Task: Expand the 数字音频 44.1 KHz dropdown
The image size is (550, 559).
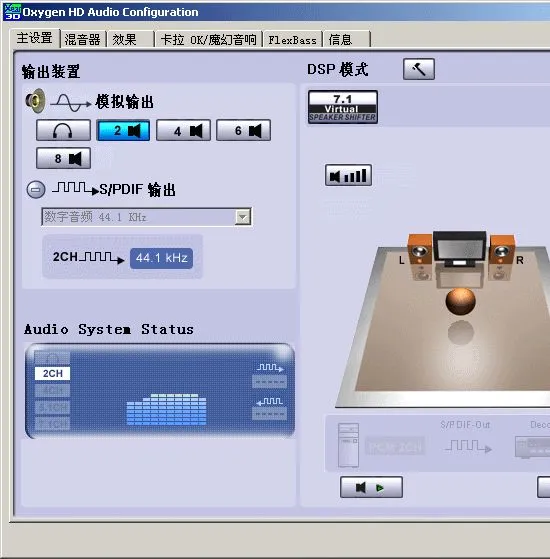Action: (x=243, y=217)
